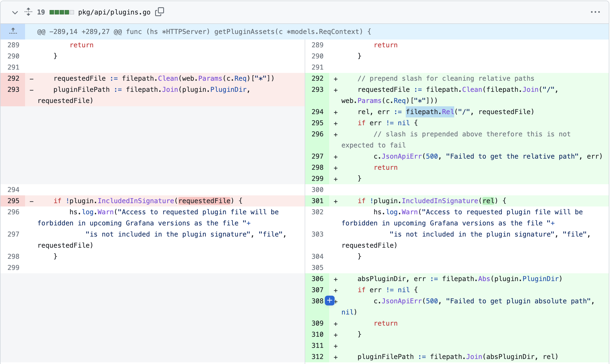Click the diffstat colored blocks indicator
Screen dimensions: 611x364
62,12
